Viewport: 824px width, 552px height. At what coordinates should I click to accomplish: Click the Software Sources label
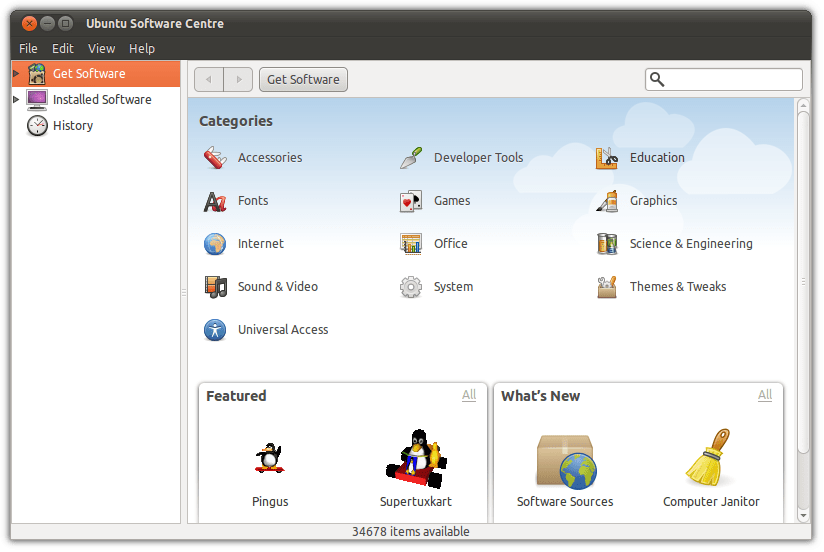[565, 502]
